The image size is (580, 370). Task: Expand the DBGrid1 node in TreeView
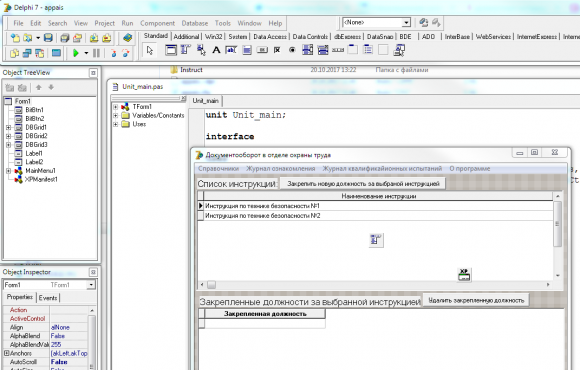pos(8,127)
